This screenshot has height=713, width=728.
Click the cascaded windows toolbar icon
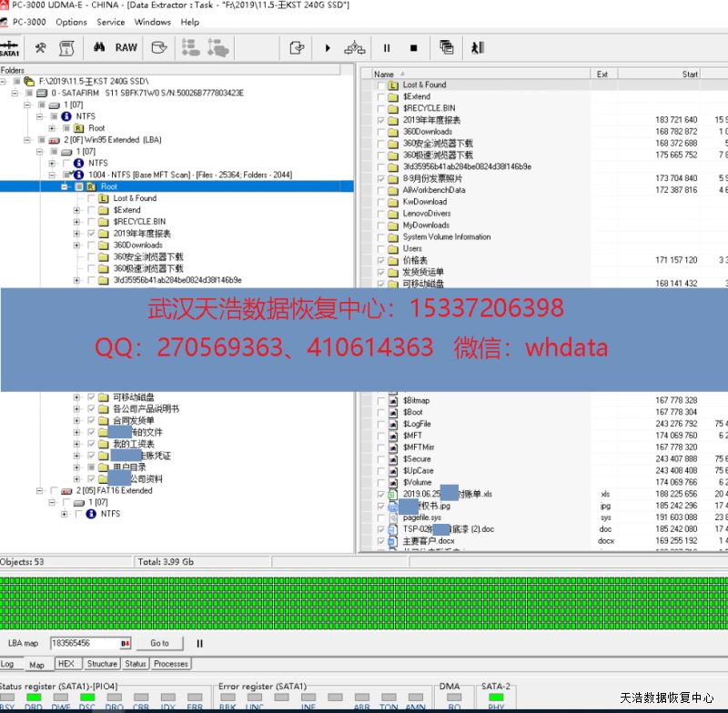(x=447, y=48)
